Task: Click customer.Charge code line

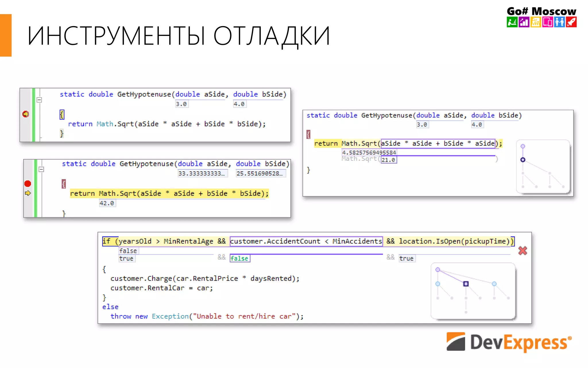Action: [x=205, y=279]
